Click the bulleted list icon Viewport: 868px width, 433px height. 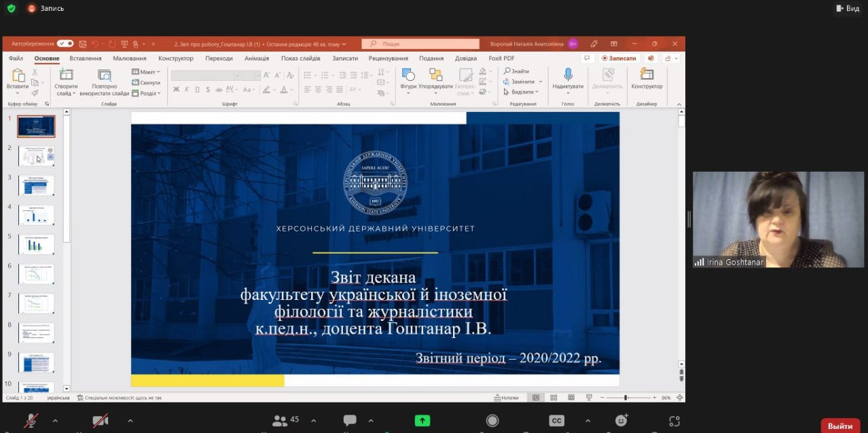pyautogui.click(x=308, y=75)
